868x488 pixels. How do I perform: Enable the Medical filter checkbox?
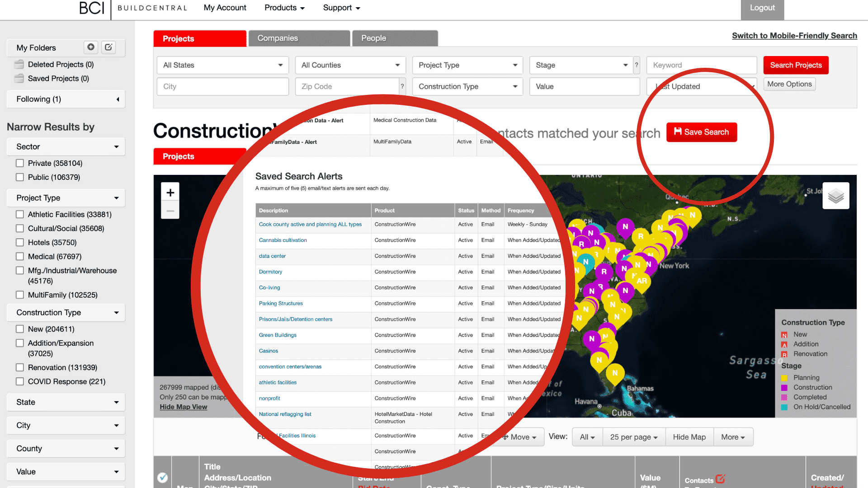(20, 256)
